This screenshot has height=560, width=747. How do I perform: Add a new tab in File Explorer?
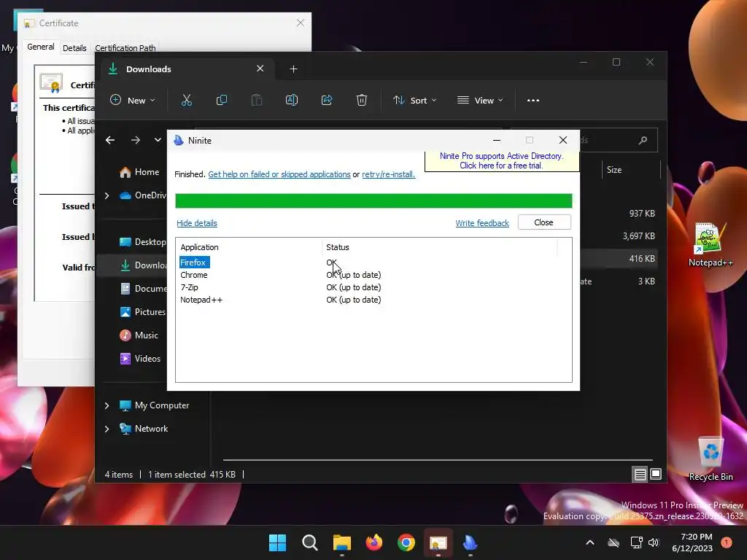point(293,69)
